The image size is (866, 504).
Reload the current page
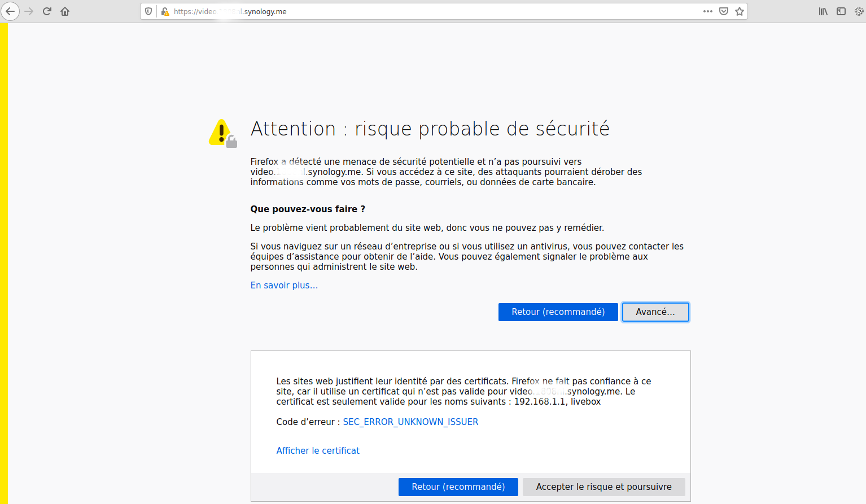[47, 11]
